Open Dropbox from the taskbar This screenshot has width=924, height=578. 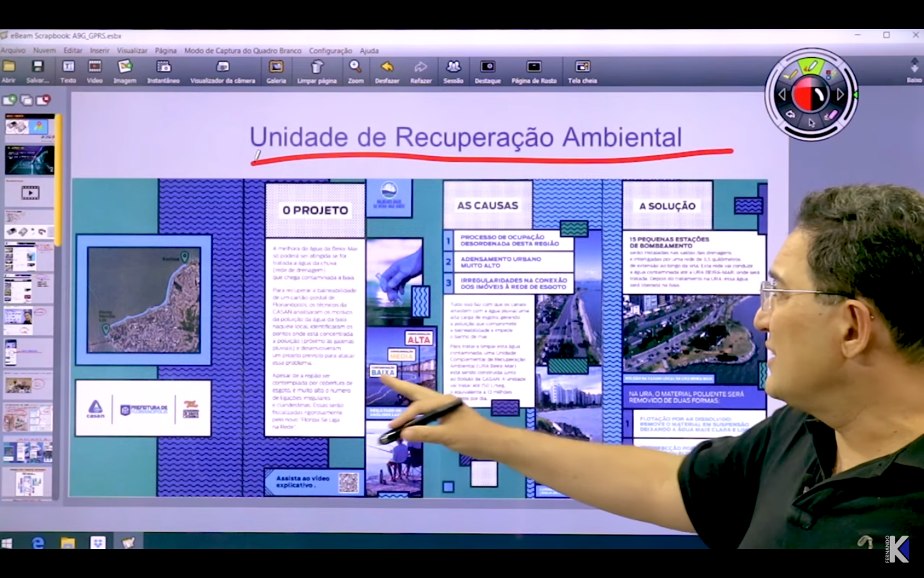tap(98, 543)
